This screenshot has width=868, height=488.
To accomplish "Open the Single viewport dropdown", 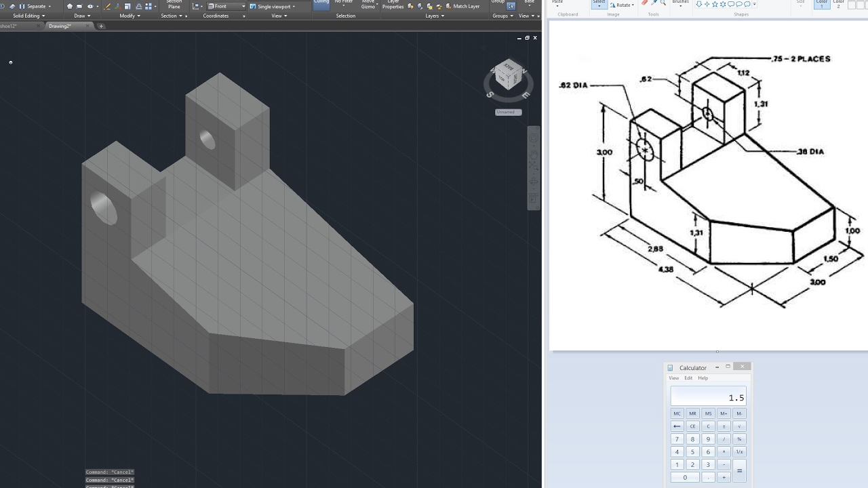I will (273, 6).
